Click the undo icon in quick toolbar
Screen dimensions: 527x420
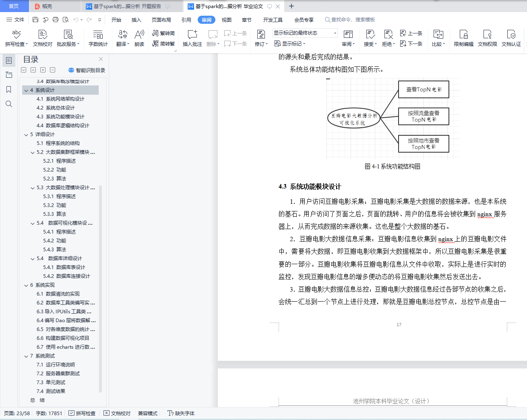(75, 19)
